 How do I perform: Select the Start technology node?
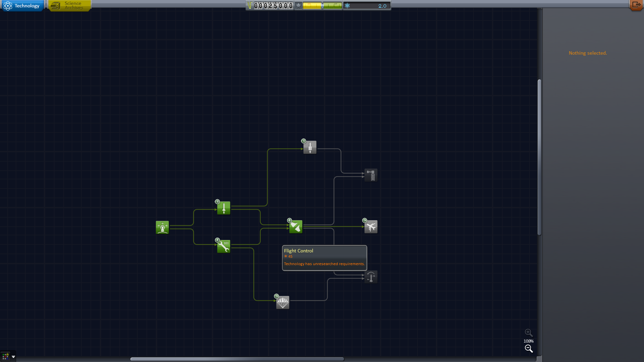(162, 227)
